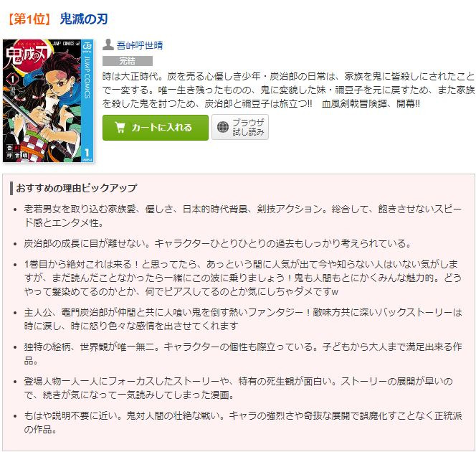Viewport: 476px width, 452px height.
Task: Select the 老若男女を取り込む家族愛 review
Action: pos(243,216)
